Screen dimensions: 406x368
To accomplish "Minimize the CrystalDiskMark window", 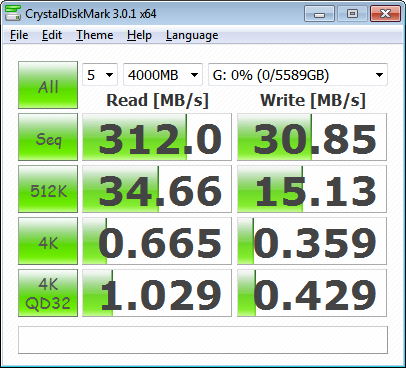I will pos(319,14).
